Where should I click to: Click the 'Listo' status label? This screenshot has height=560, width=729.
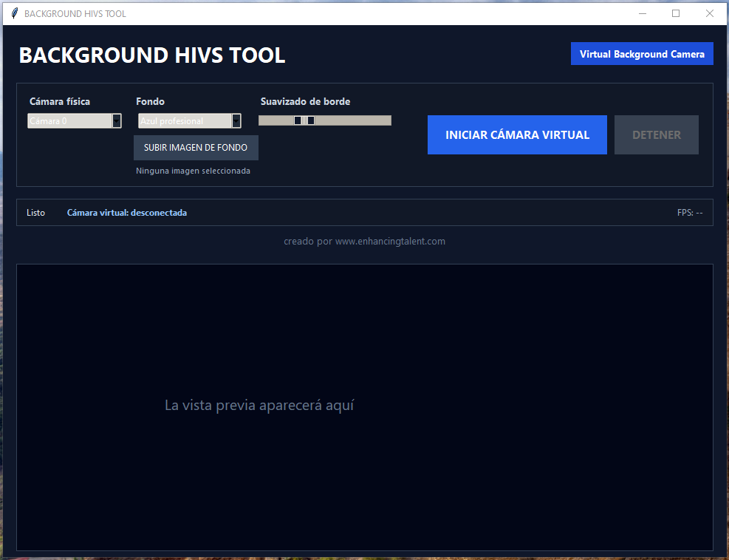[35, 213]
